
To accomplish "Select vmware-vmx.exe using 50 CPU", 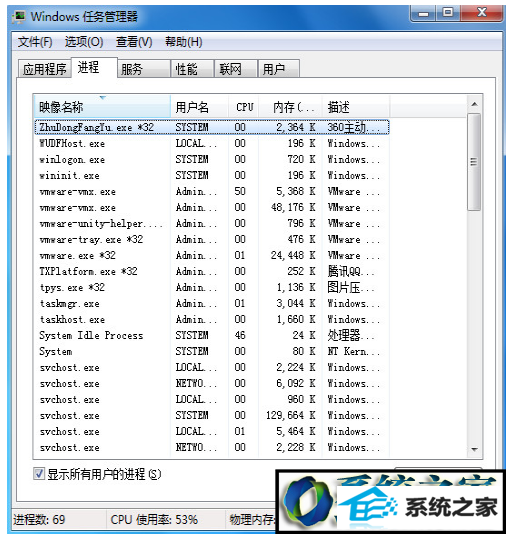I will coord(212,191).
